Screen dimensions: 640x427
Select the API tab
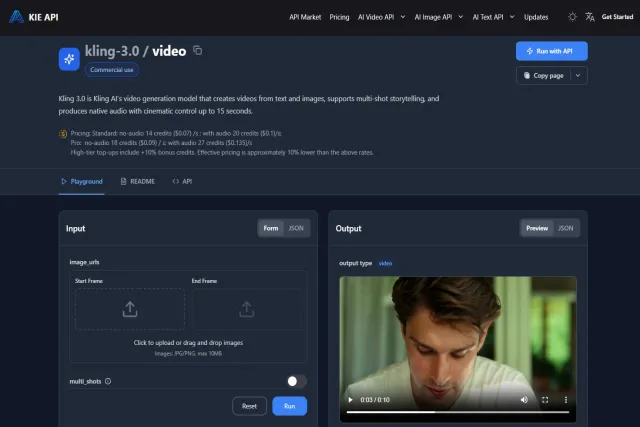[182, 181]
